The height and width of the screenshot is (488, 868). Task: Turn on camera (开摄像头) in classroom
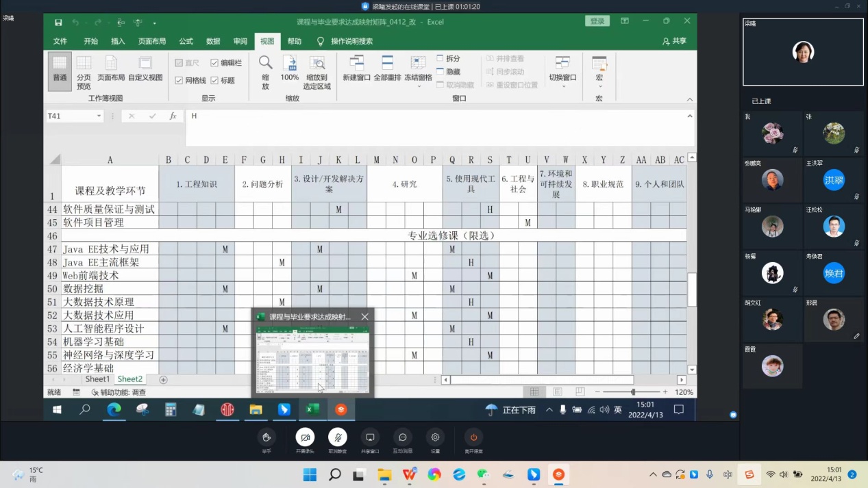click(x=305, y=437)
